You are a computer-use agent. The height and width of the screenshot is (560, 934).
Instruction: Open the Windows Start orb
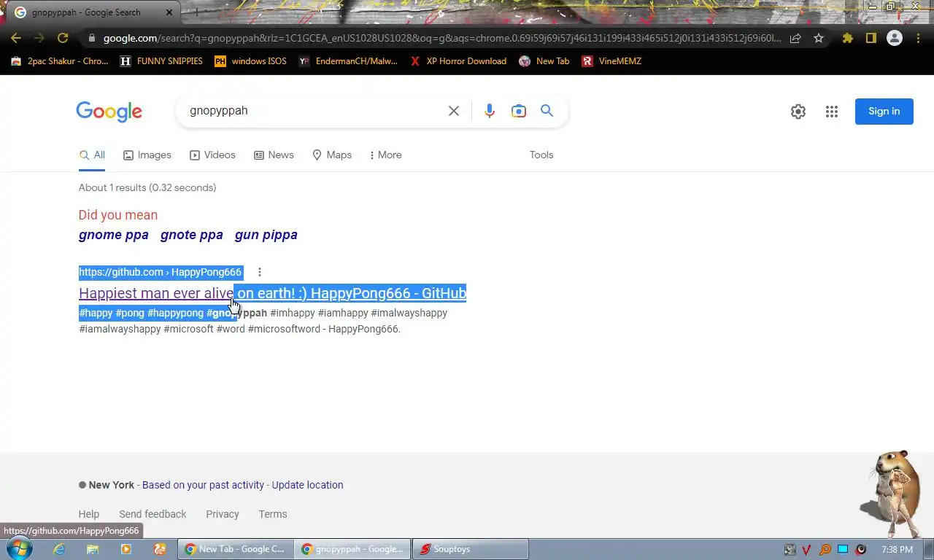click(x=18, y=549)
